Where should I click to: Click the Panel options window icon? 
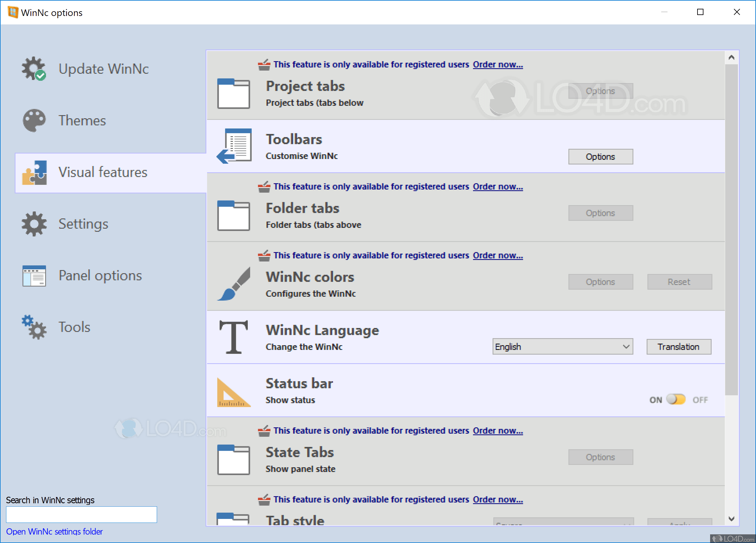(x=34, y=275)
